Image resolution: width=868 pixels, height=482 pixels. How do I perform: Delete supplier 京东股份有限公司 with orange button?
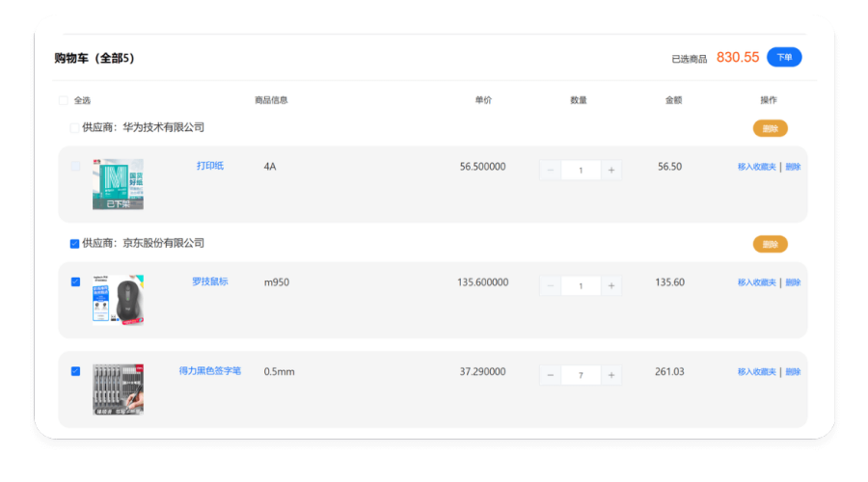coord(770,244)
